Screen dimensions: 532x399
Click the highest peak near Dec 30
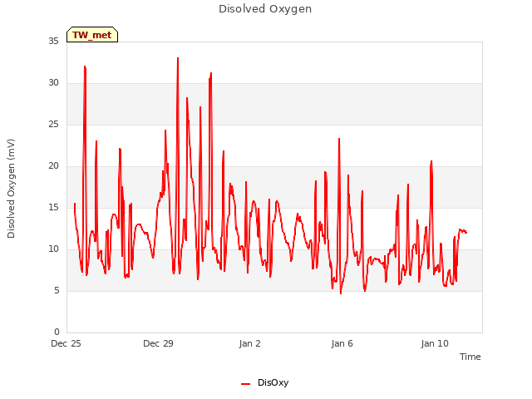178,58
